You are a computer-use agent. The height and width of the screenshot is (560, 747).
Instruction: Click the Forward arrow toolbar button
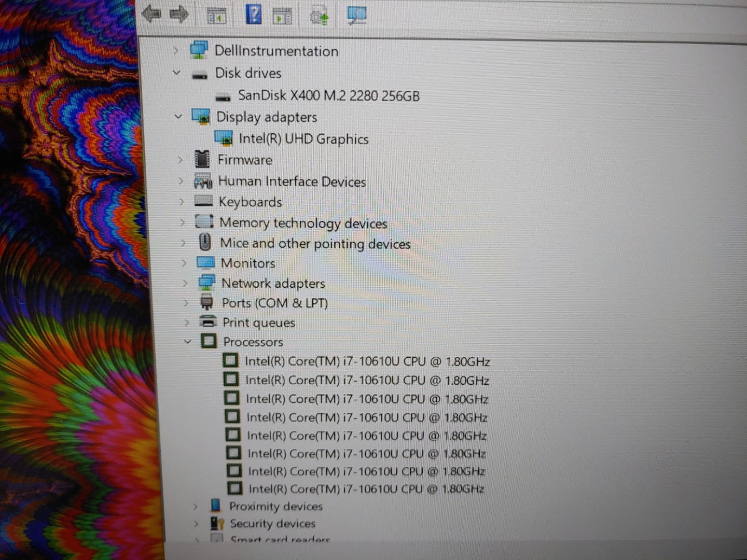(179, 14)
